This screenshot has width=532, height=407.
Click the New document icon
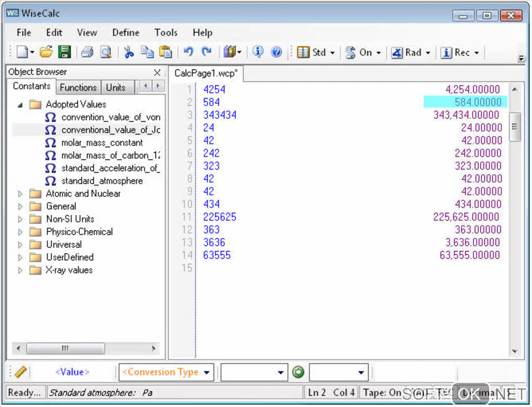pyautogui.click(x=22, y=52)
